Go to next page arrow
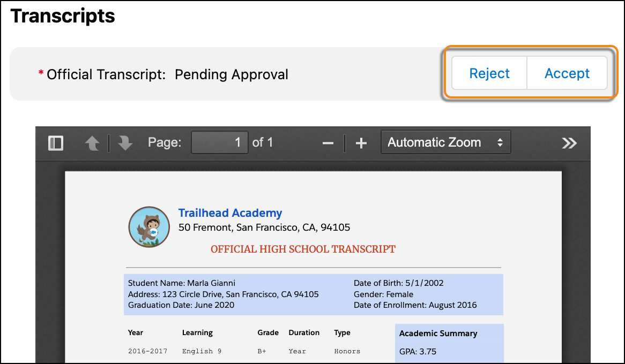 point(125,143)
